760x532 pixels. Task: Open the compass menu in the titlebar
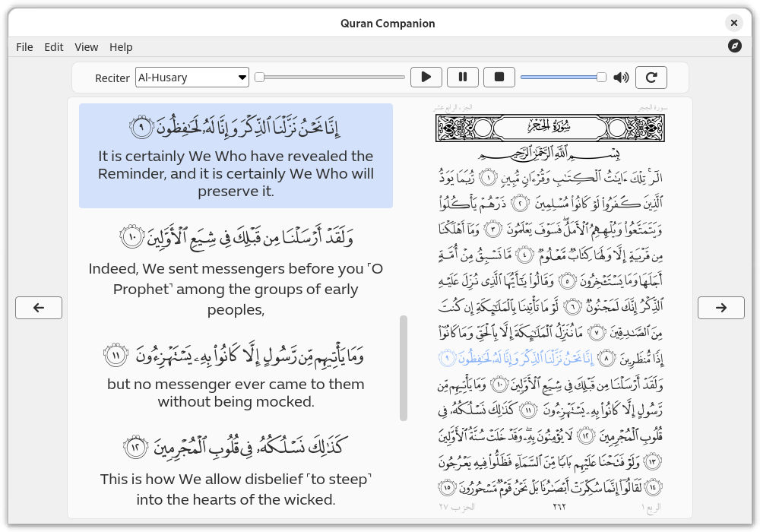pyautogui.click(x=734, y=46)
